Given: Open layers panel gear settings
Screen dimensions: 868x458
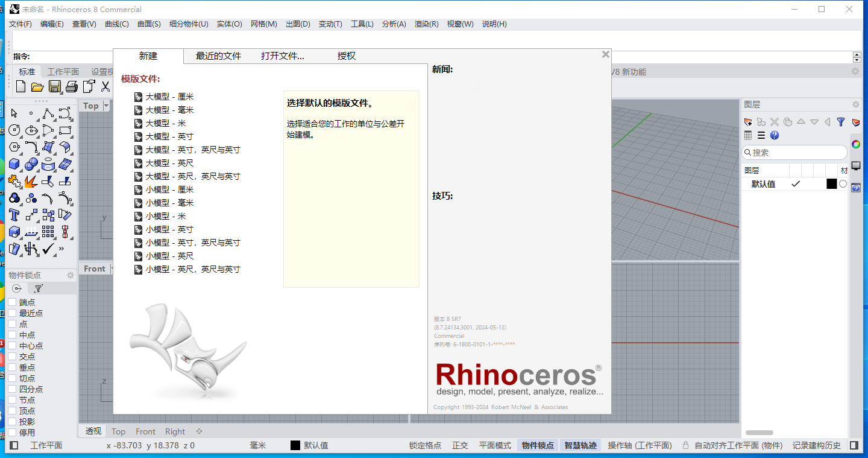Looking at the screenshot, I should (x=855, y=104).
